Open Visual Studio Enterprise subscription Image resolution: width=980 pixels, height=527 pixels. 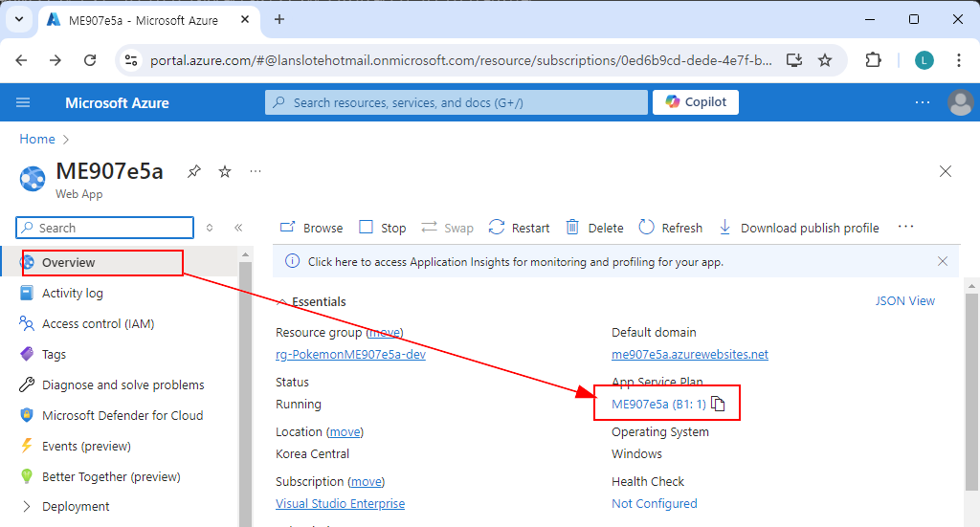pos(340,503)
